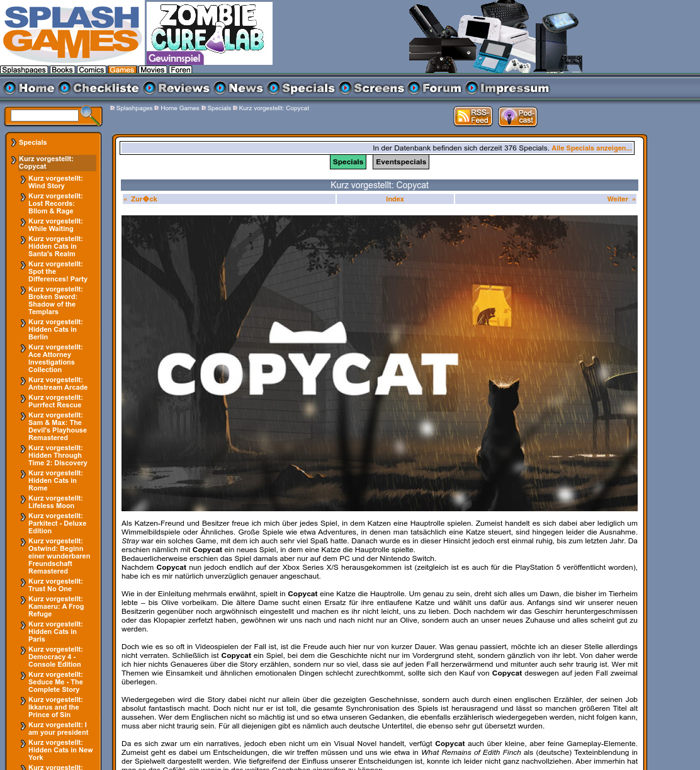Open Checkliste in main navigation
Image resolution: width=700 pixels, height=770 pixels.
point(99,88)
